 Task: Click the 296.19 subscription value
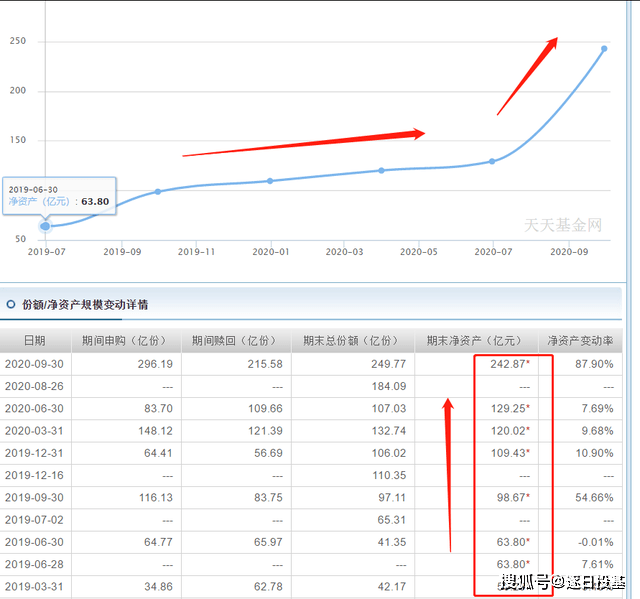[x=155, y=364]
